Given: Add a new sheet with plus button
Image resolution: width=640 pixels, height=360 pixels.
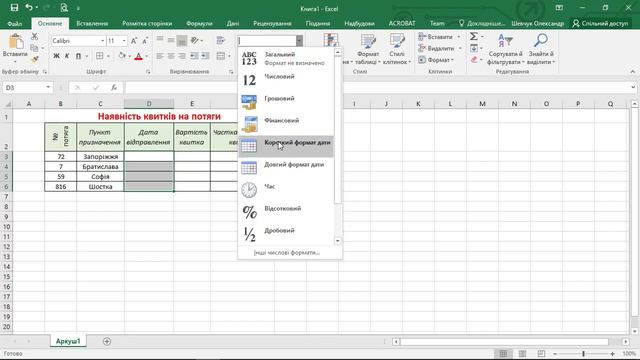Looking at the screenshot, I should point(107,341).
